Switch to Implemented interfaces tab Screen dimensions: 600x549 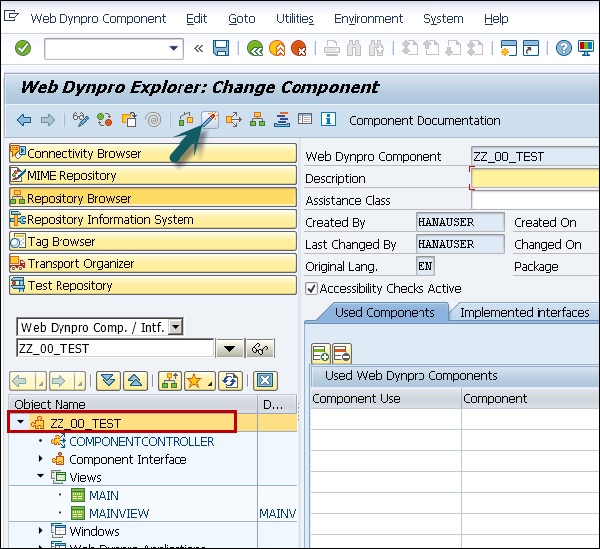tap(524, 312)
